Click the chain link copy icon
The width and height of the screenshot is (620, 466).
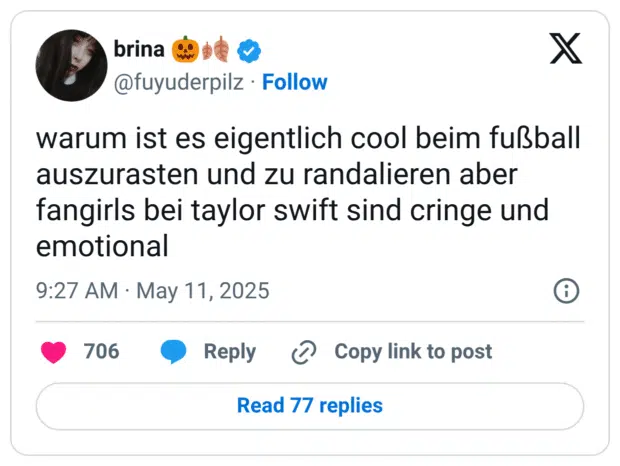[x=303, y=352]
